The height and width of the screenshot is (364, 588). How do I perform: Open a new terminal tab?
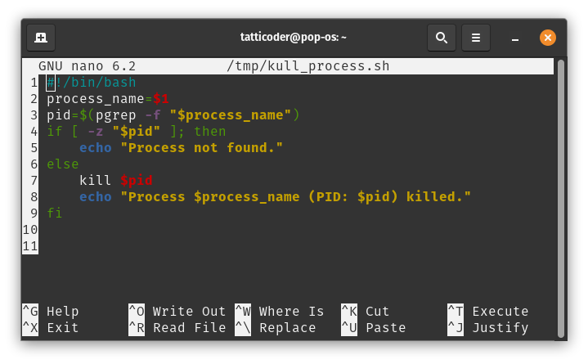[x=41, y=37]
